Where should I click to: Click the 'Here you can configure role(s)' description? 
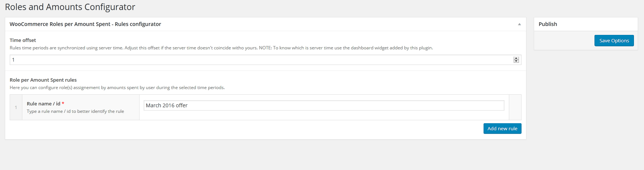[117, 88]
